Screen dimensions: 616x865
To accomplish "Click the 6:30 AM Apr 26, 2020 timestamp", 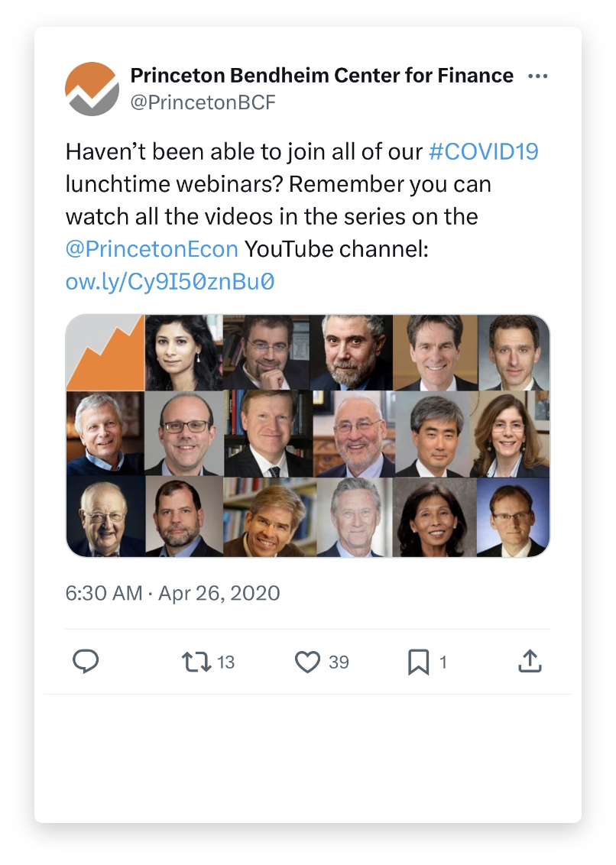I will [173, 593].
